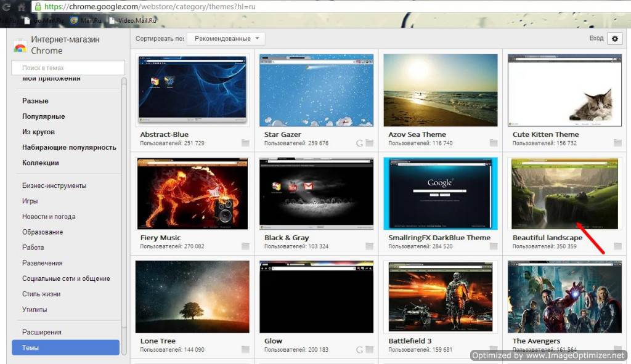
Task: Click the category icon on Cute Kitten Theme card
Action: click(x=617, y=143)
